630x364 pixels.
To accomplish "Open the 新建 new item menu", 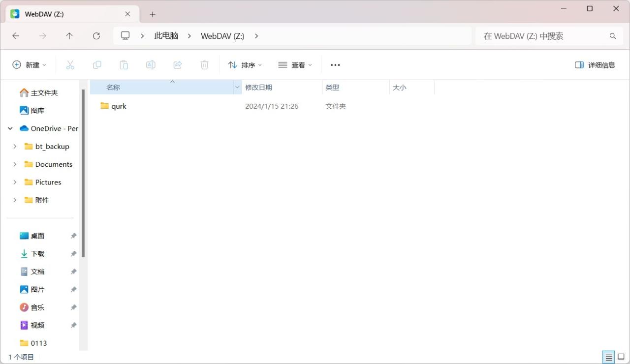I will (29, 65).
